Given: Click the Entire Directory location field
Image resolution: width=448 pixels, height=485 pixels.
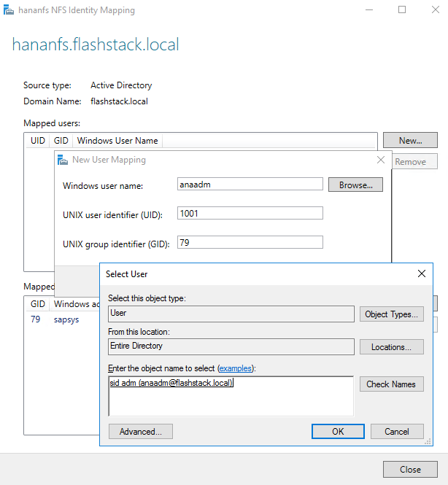Looking at the screenshot, I should 231,346.
